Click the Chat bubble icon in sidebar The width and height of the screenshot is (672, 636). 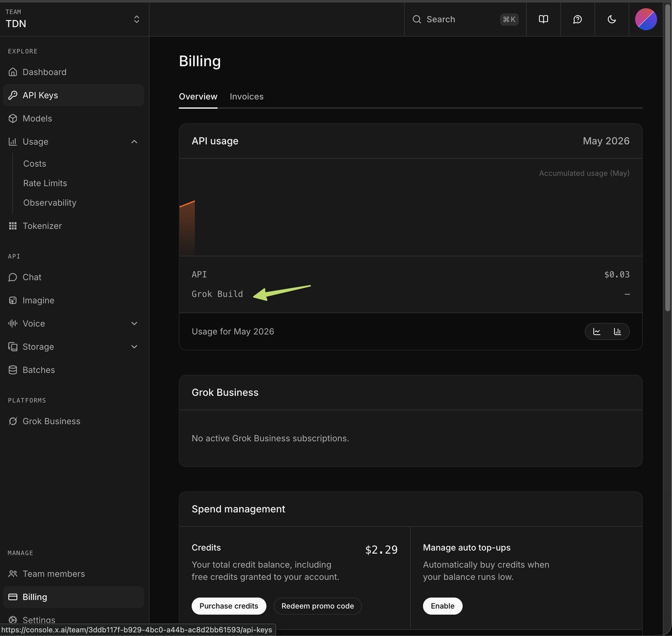pos(13,277)
